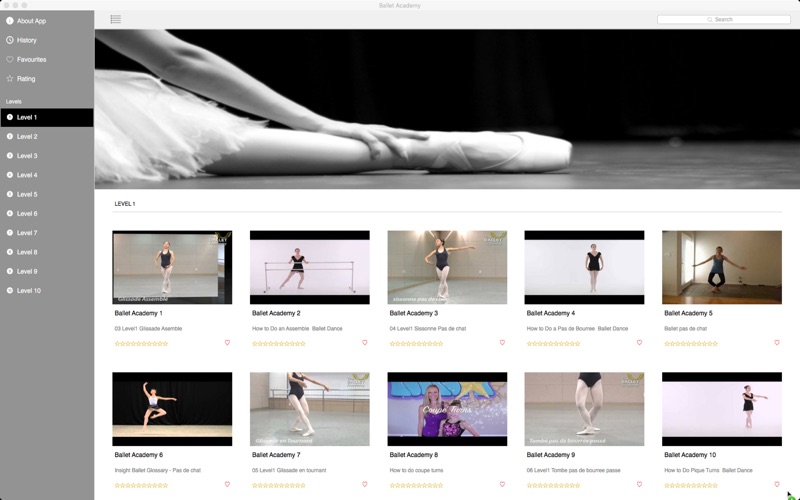Select the Level 3 sidebar icon

(10, 156)
